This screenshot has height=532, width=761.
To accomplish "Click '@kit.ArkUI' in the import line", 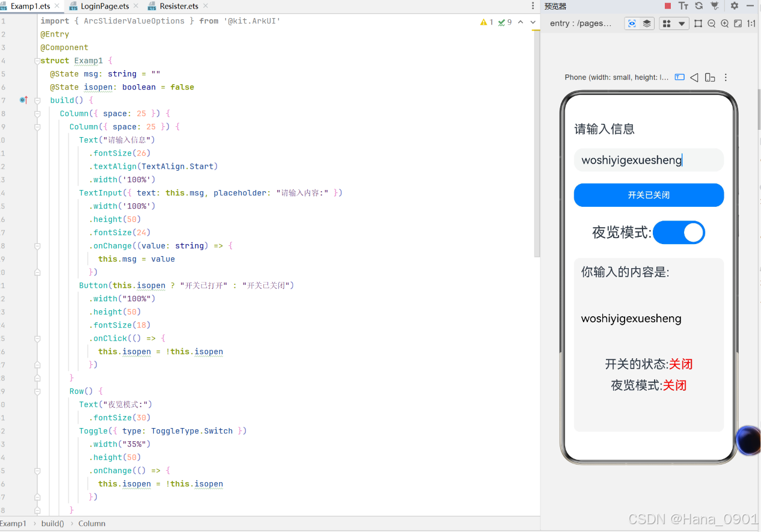I will coord(252,21).
